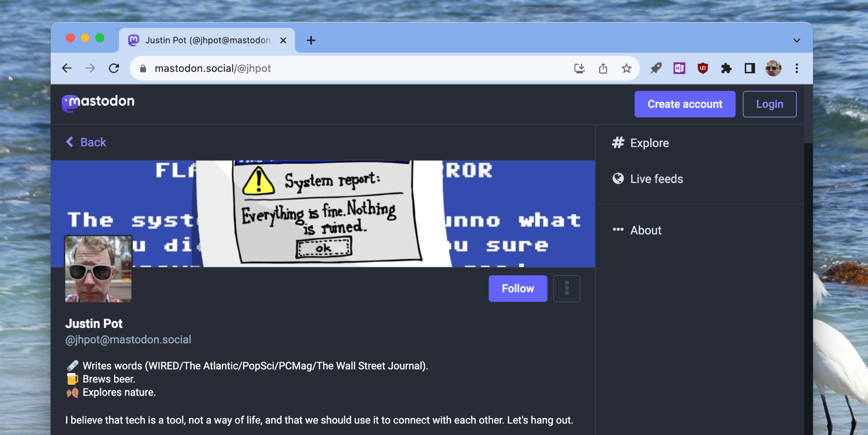Click the Share page icon in address bar
868x435 pixels.
[x=603, y=68]
